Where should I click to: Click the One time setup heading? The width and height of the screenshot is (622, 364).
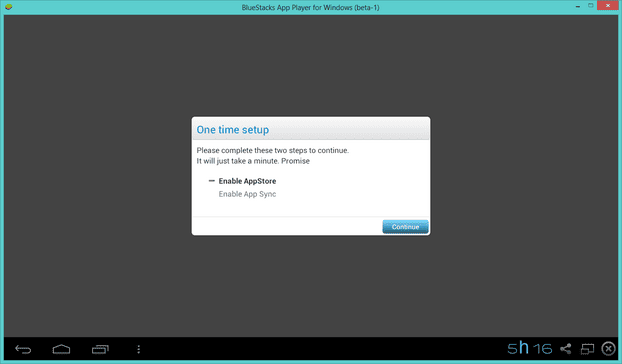[233, 130]
